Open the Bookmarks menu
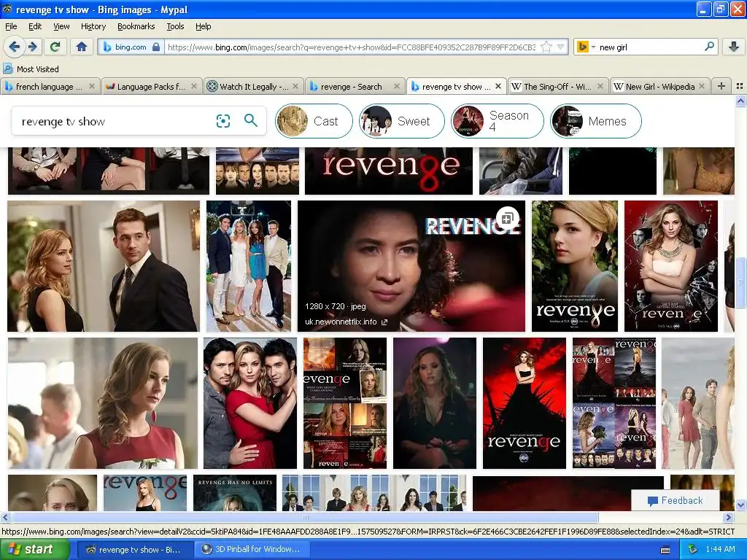The image size is (747, 560). [x=136, y=26]
